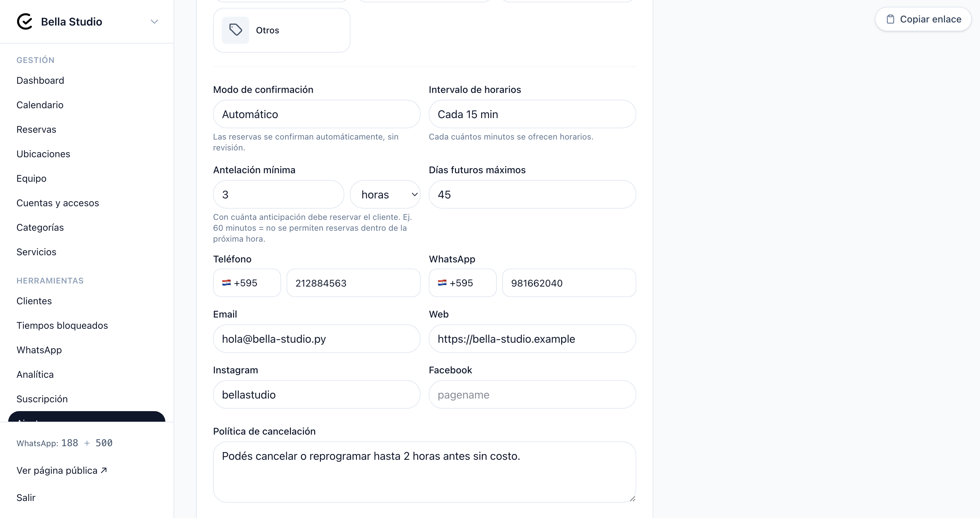Open Clientes under Herramientas
Viewport: 980px width, 518px height.
tap(34, 301)
